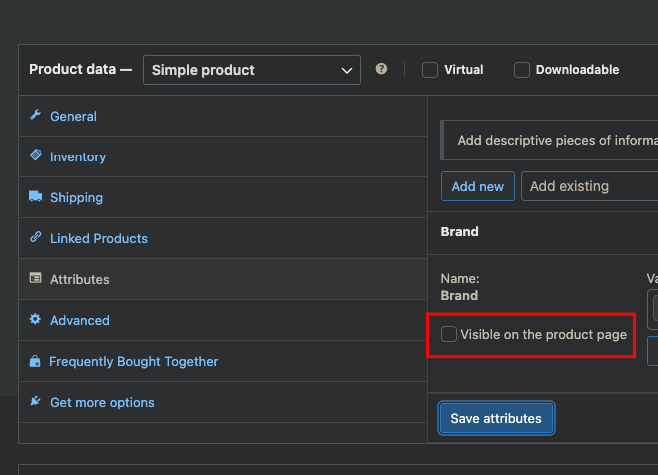Select the Attributes tab
The width and height of the screenshot is (658, 475).
click(223, 279)
